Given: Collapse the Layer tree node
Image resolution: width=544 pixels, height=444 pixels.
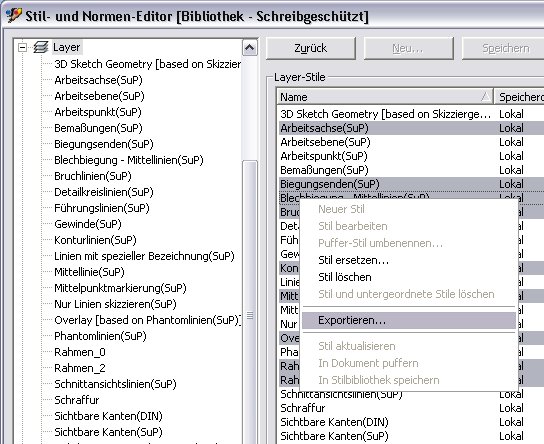Looking at the screenshot, I should tap(22, 47).
